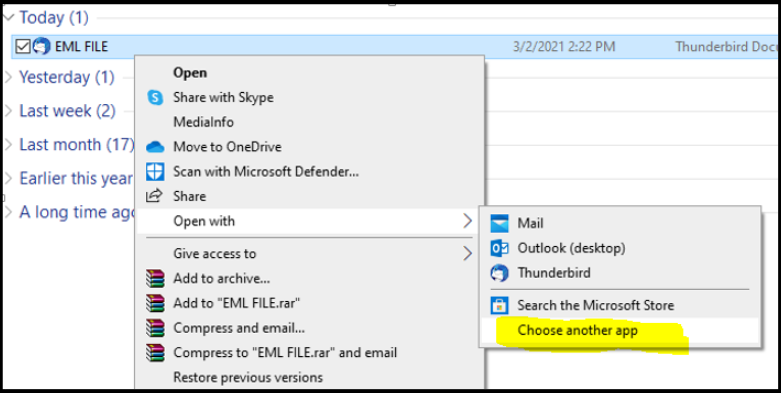Click the Microsoft Store bag icon

(x=500, y=305)
